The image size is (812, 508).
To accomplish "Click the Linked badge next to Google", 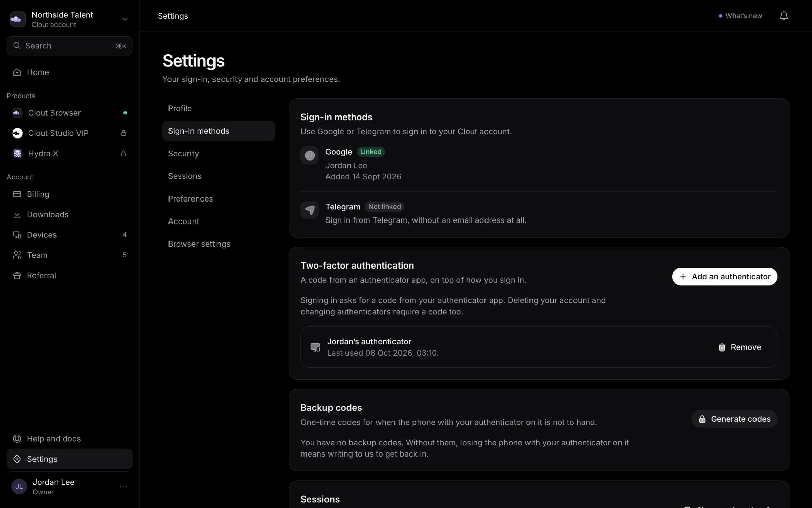I will point(371,152).
